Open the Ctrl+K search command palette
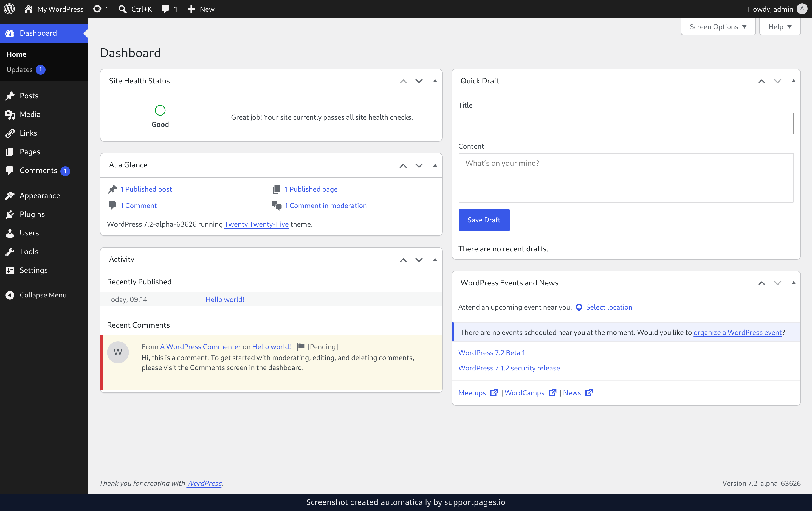This screenshot has height=511, width=812. pyautogui.click(x=135, y=9)
